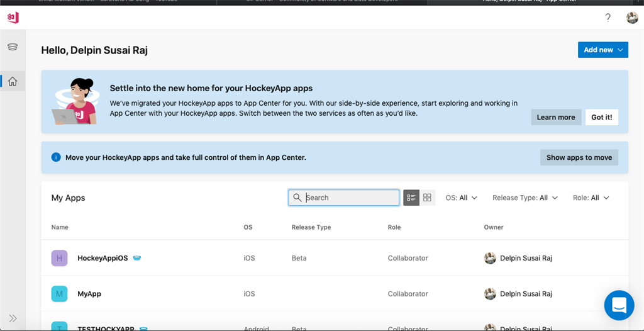This screenshot has height=331, width=644.
Task: Expand the Release Type: All filter
Action: [x=525, y=198]
